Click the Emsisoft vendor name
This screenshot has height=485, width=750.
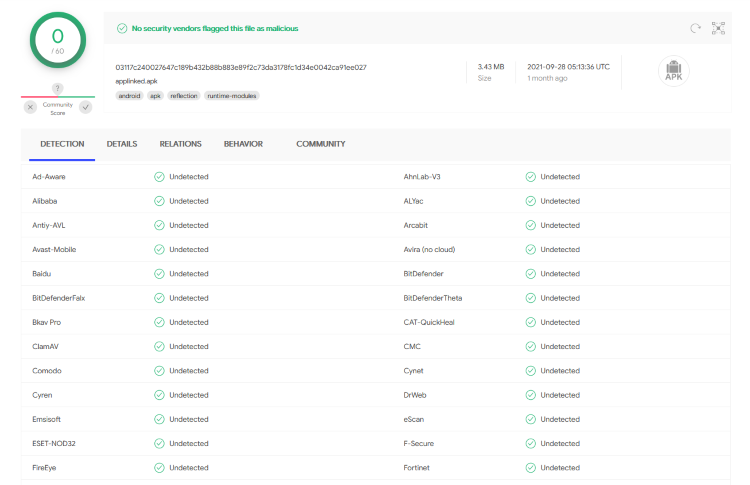46,419
